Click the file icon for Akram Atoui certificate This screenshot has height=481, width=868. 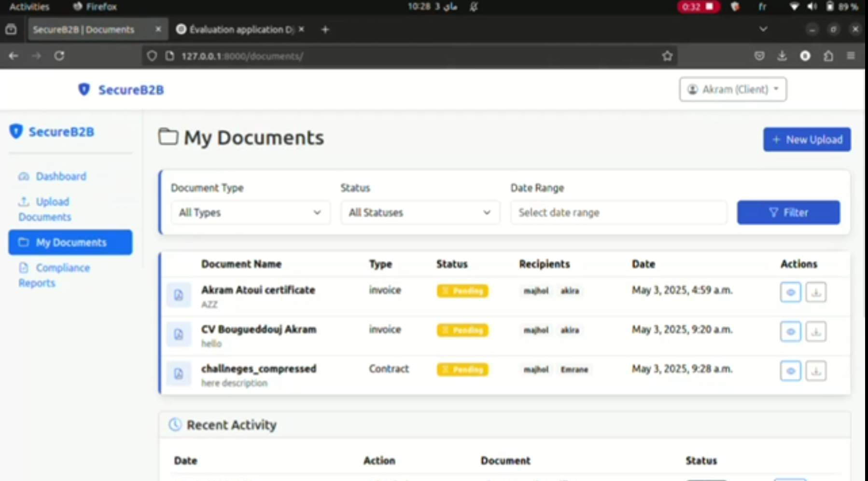coord(179,295)
